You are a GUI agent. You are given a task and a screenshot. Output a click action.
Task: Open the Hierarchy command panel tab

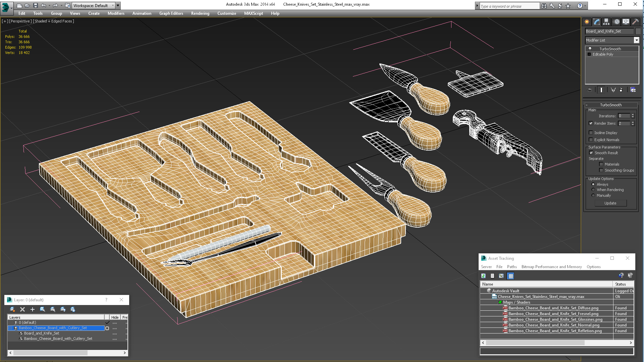click(606, 22)
